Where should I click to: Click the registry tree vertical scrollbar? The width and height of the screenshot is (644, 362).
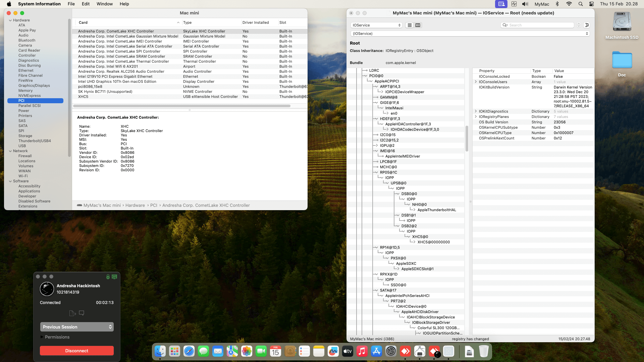pyautogui.click(x=467, y=139)
